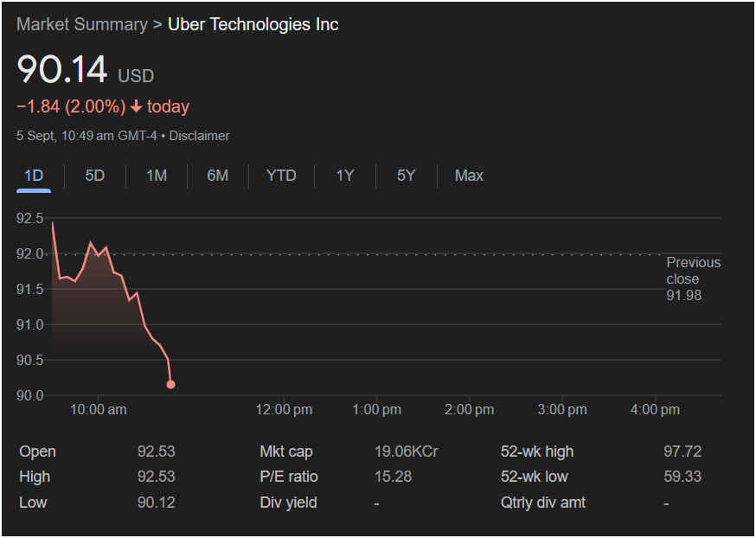Screen dimensions: 756x538
Task: Click the 90.0 y-axis label
Action: pos(30,395)
